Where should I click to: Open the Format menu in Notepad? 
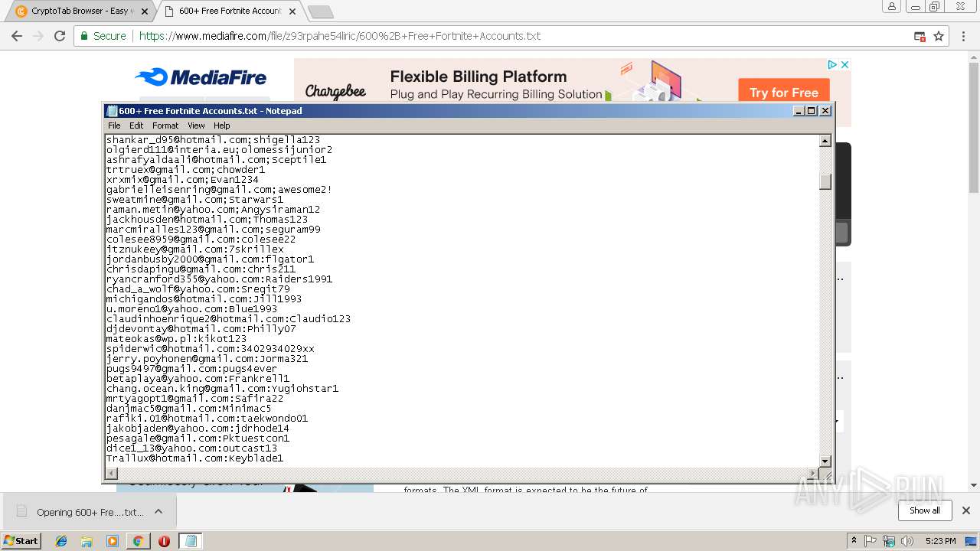[165, 126]
